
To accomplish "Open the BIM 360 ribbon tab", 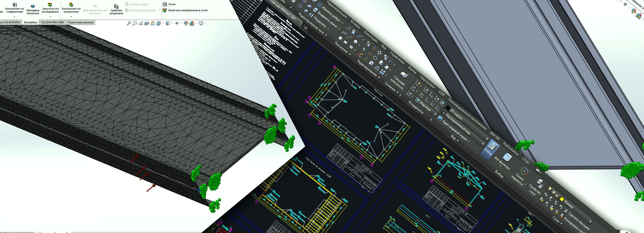I will coord(495,136).
